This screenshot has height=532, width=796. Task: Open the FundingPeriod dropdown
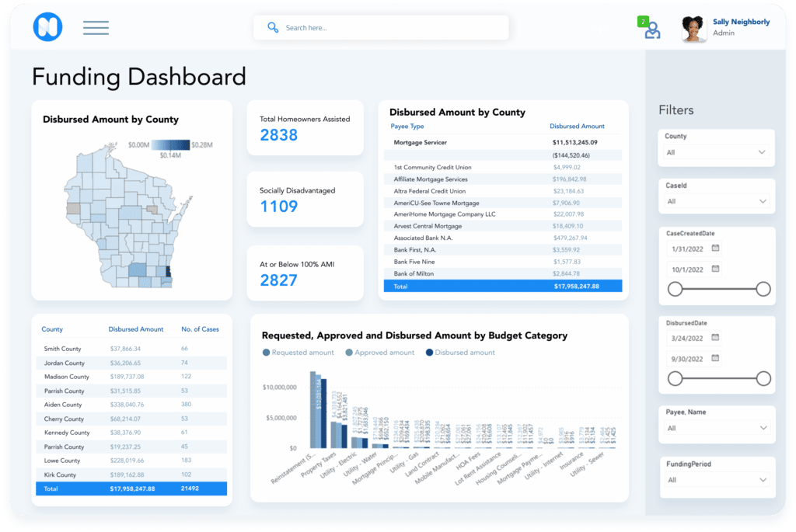(x=716, y=478)
